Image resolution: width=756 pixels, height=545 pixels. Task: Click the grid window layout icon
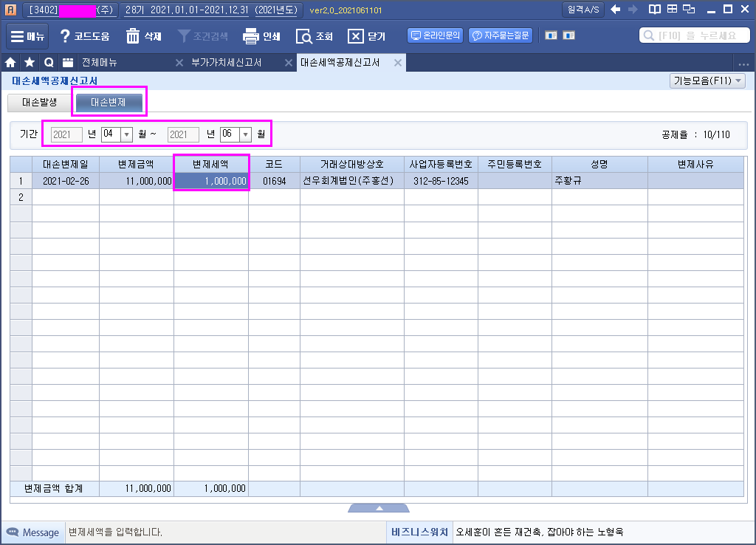[672, 9]
